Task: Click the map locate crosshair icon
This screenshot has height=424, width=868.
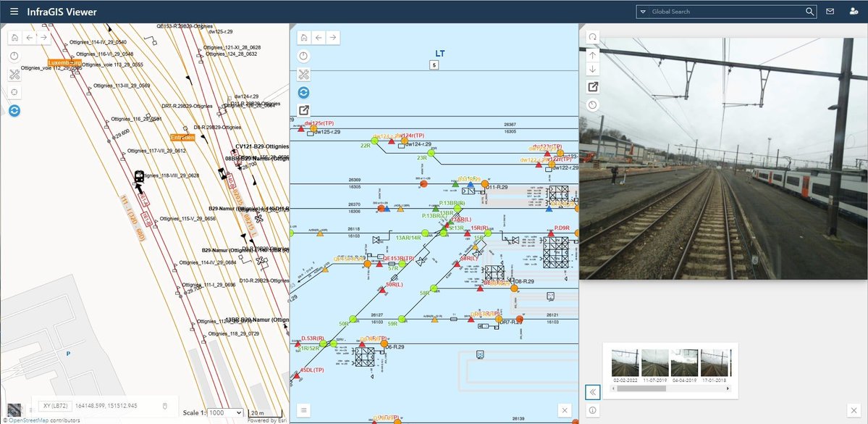Action: (14, 92)
